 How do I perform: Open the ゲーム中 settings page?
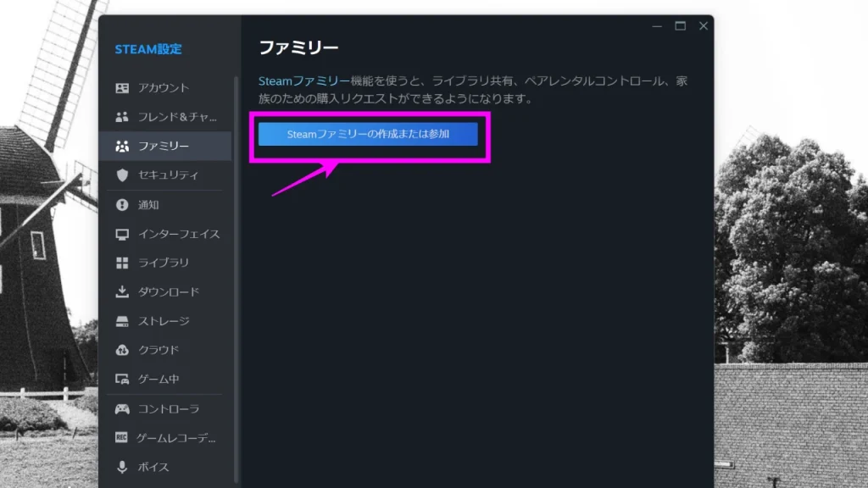point(165,379)
